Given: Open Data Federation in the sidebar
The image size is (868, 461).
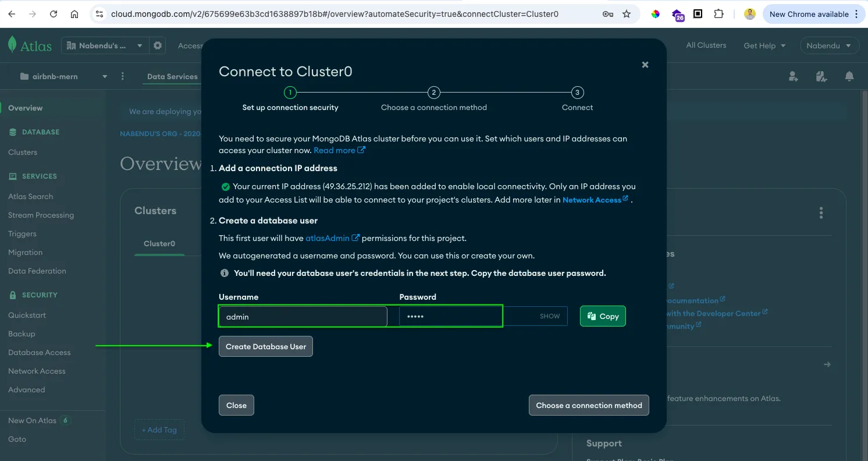Looking at the screenshot, I should click(37, 271).
